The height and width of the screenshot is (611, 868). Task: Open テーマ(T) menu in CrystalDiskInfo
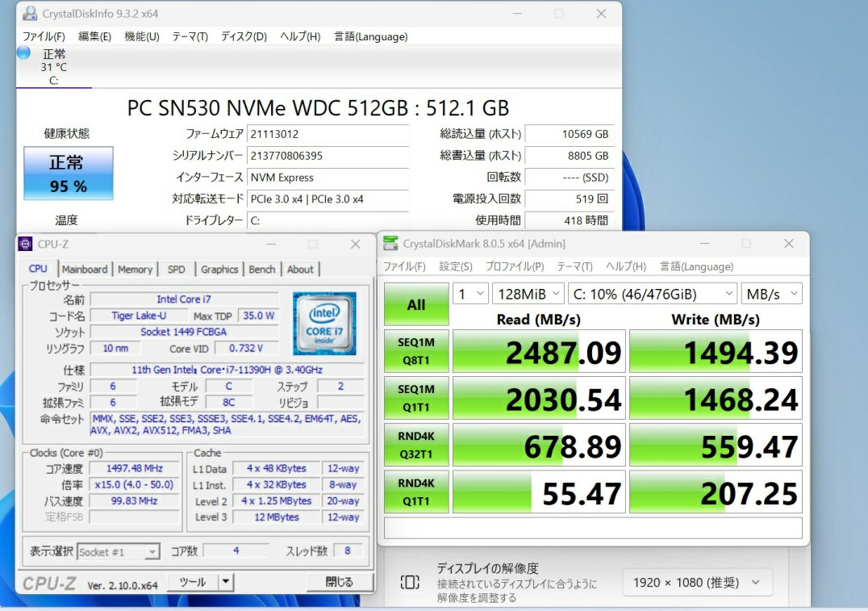190,36
